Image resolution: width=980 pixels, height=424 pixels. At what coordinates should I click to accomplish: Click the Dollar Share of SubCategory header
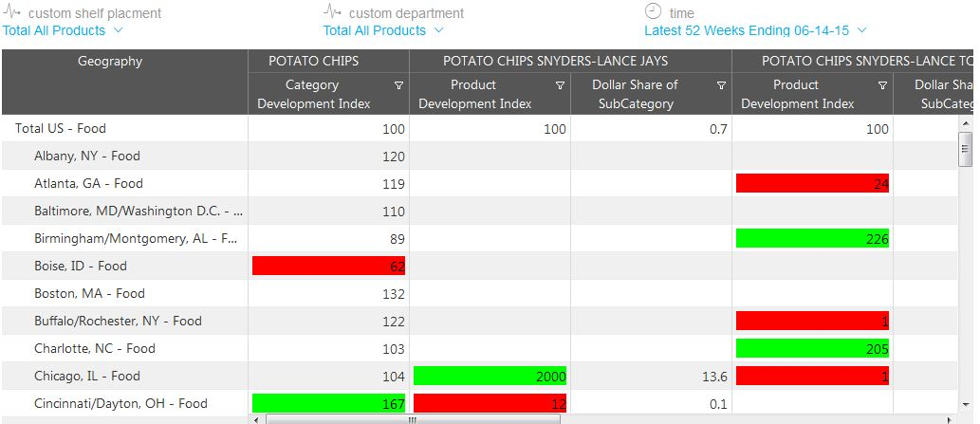pos(635,94)
